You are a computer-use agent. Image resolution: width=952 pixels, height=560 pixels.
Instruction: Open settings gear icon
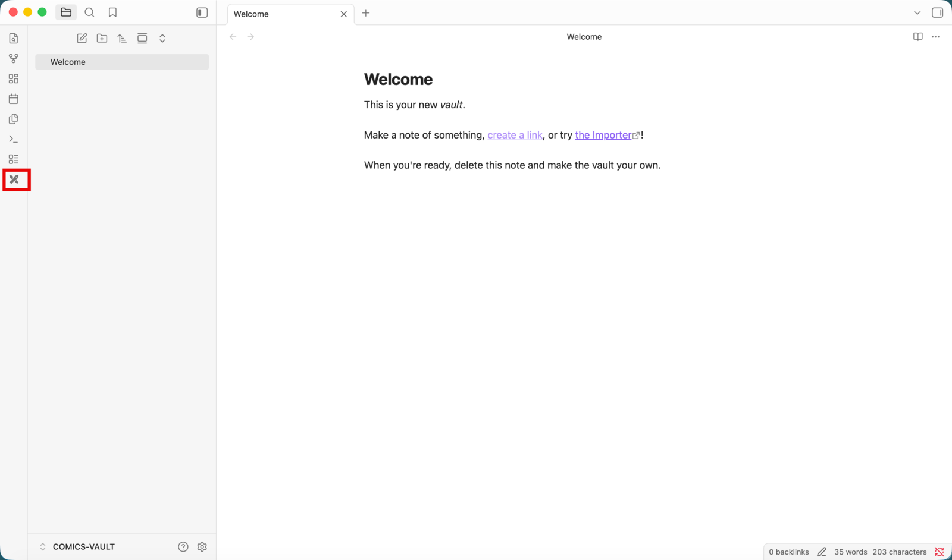pos(202,547)
